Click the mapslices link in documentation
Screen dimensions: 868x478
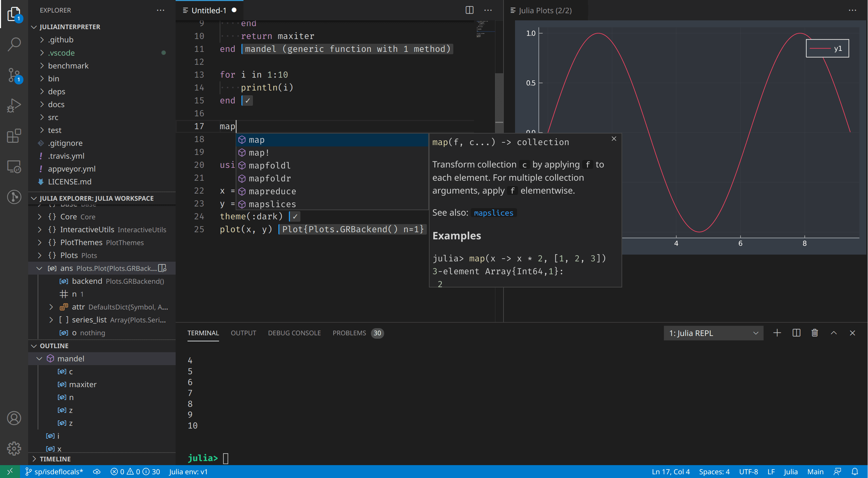click(x=493, y=213)
